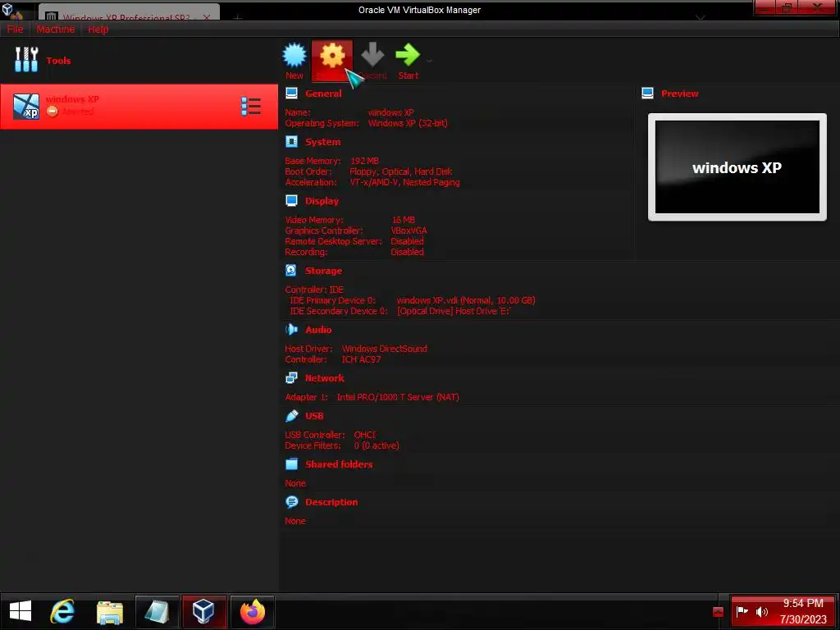Screen dimensions: 840x630
Task: Click the ICH AC97 audio controller value
Action: (361, 359)
